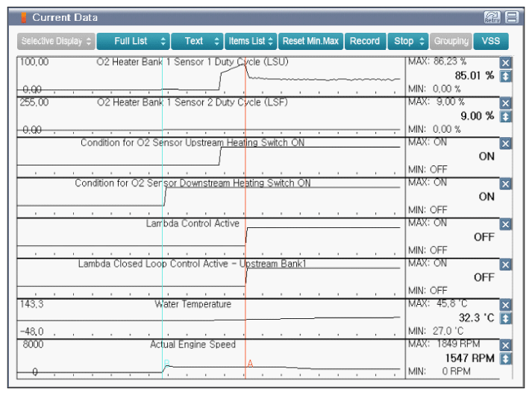Click Water Temperature graph label

(193, 304)
